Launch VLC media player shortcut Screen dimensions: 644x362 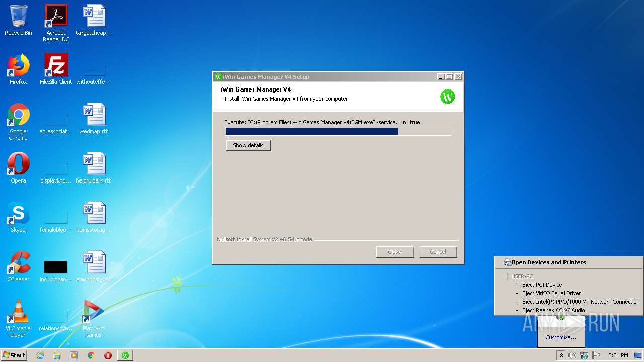tap(18, 319)
